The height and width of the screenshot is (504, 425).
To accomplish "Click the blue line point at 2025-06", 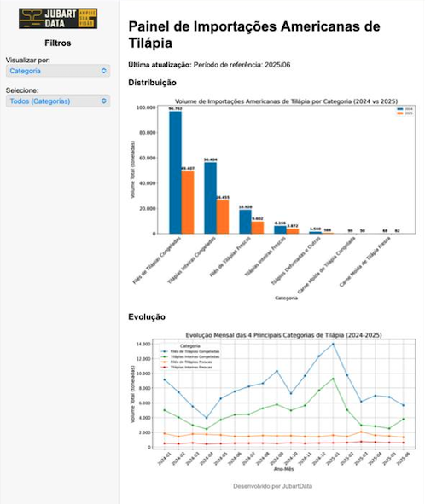I will [x=403, y=405].
